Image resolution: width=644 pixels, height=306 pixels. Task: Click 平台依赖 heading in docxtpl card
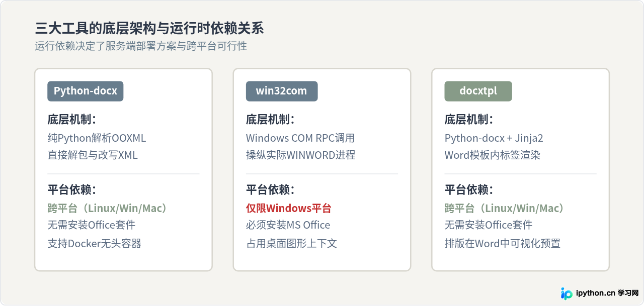469,190
